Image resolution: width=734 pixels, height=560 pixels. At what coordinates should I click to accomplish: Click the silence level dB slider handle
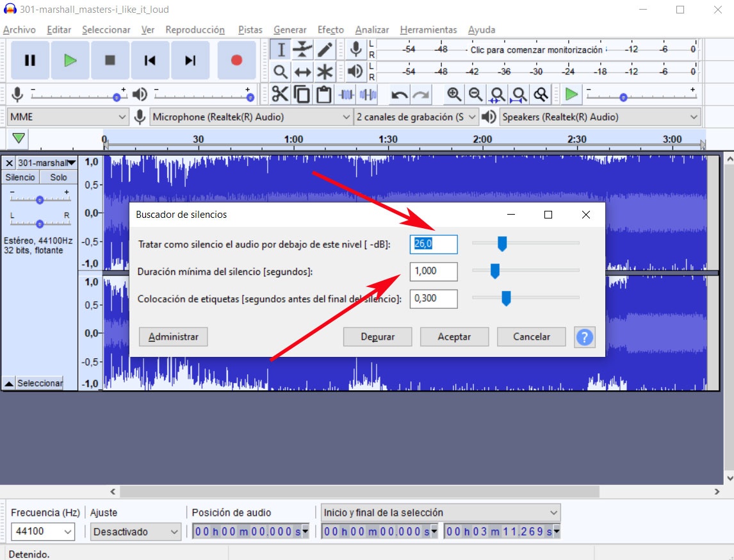pyautogui.click(x=502, y=243)
